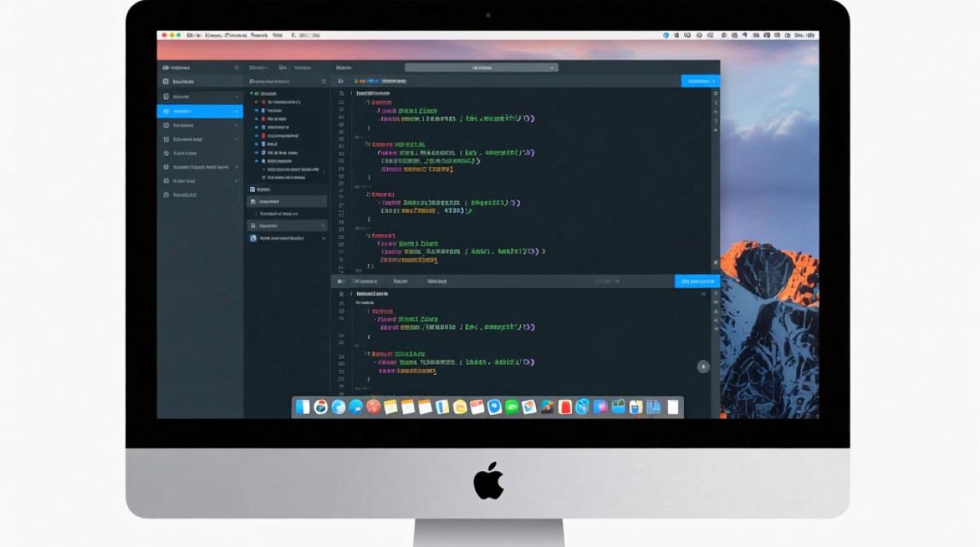980x547 pixels.
Task: Click the white blank page icon at dock's right end
Action: click(x=673, y=407)
